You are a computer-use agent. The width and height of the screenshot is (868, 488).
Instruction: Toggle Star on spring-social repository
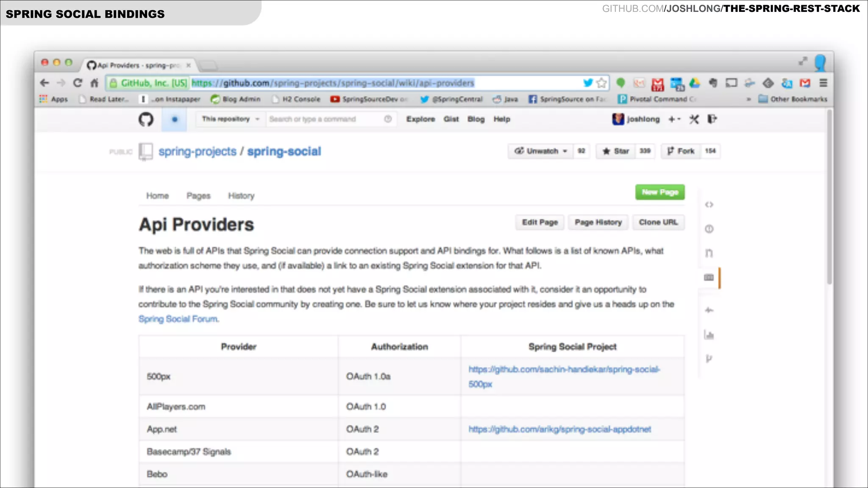(616, 151)
